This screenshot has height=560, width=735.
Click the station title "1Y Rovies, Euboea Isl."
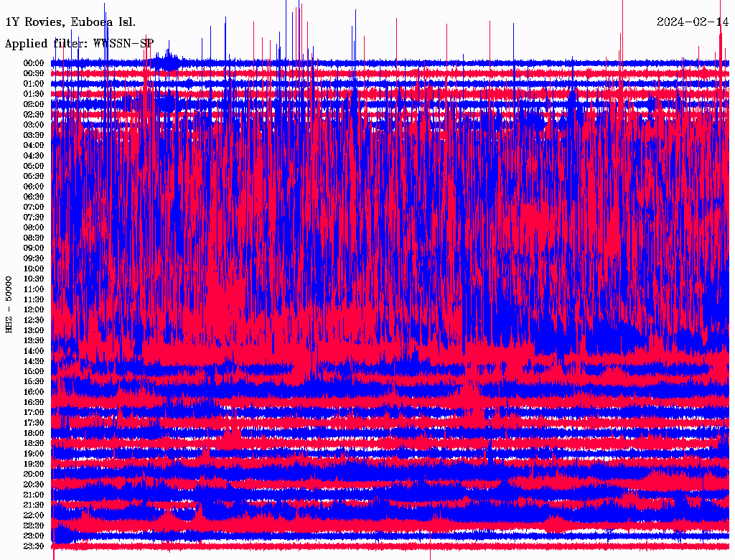pos(70,22)
